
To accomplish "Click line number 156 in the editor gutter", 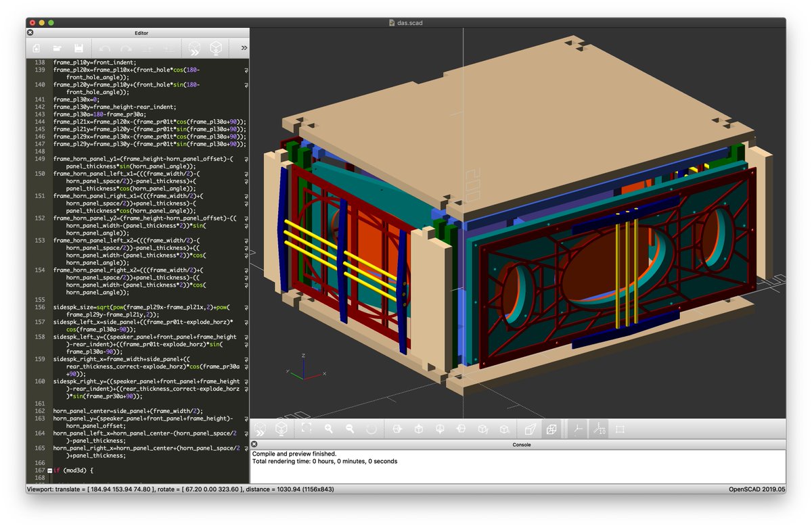I will (x=39, y=307).
